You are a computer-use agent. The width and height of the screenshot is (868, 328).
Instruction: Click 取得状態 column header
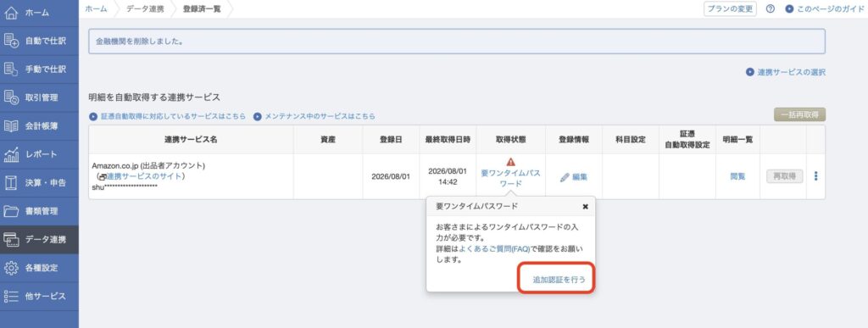pyautogui.click(x=511, y=139)
